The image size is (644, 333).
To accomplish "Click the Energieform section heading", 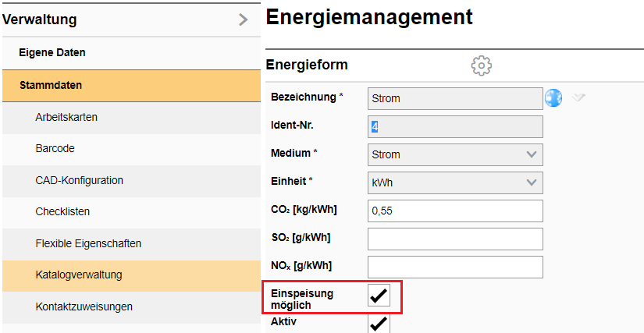I will pos(307,65).
